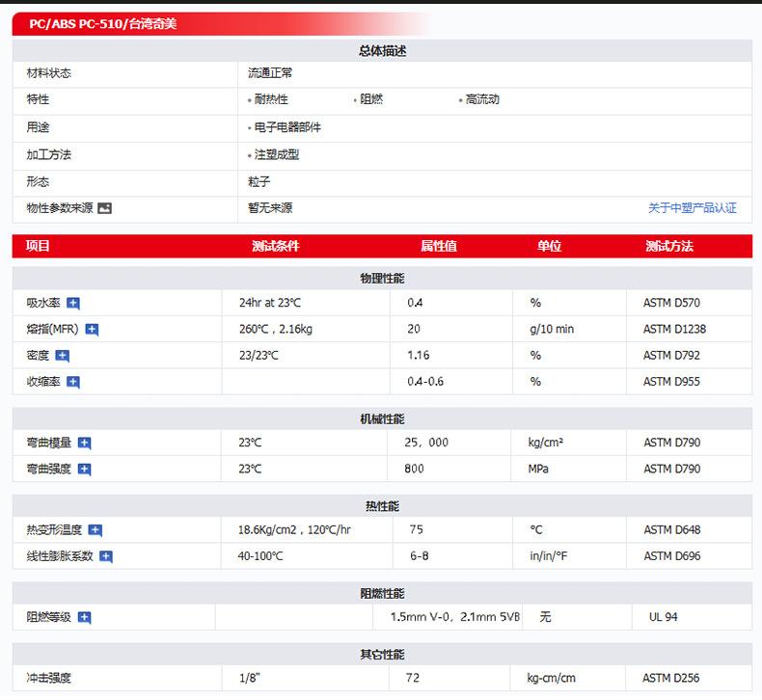Expand the 线性膨胀系数 row details
This screenshot has width=762, height=700.
pos(106,556)
